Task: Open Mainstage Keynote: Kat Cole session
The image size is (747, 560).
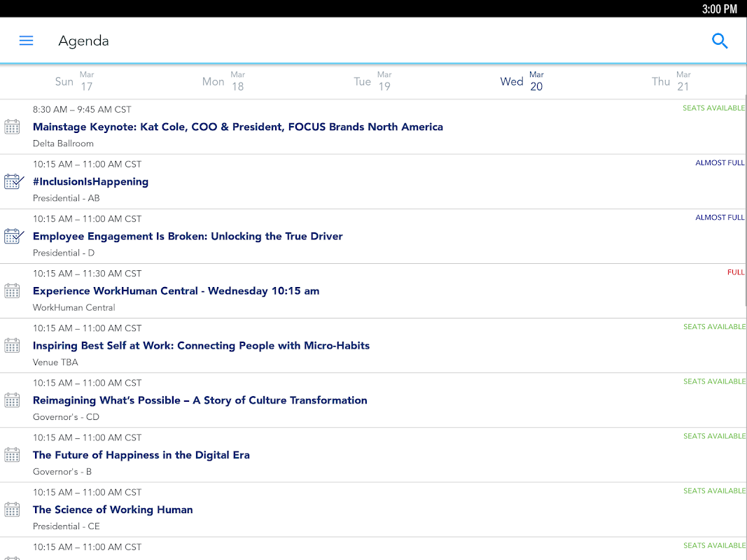Action: coord(238,127)
